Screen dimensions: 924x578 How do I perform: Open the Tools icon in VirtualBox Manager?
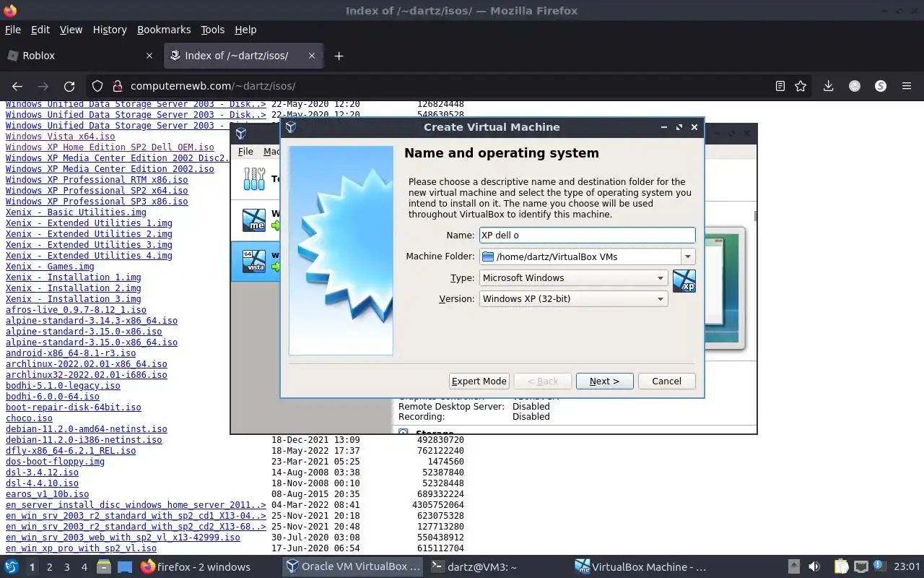pos(254,178)
